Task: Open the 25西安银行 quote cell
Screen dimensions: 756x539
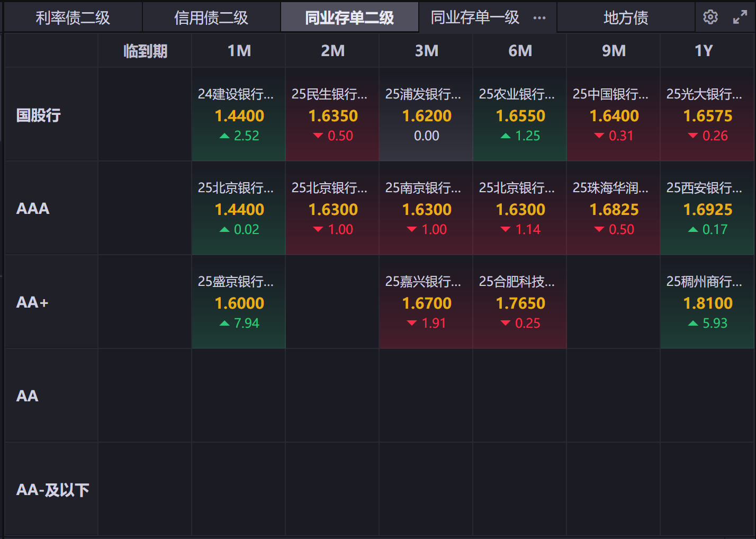Action: pos(707,208)
